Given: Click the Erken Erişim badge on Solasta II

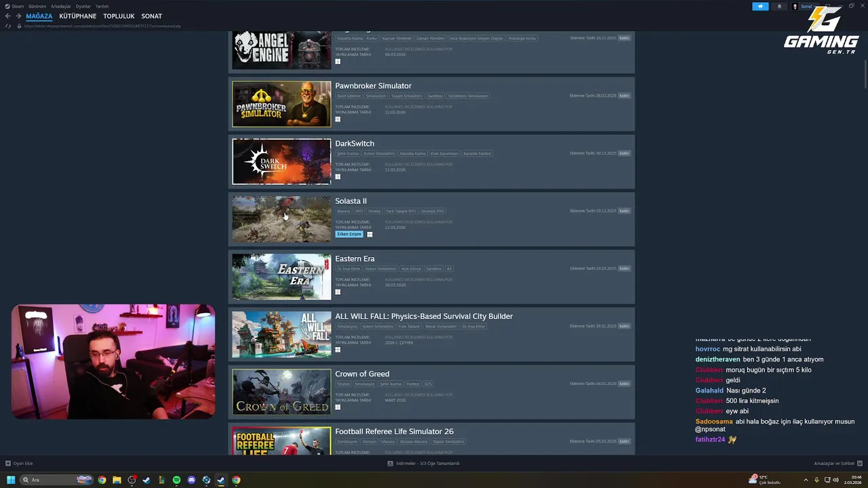Looking at the screenshot, I should click(x=349, y=234).
